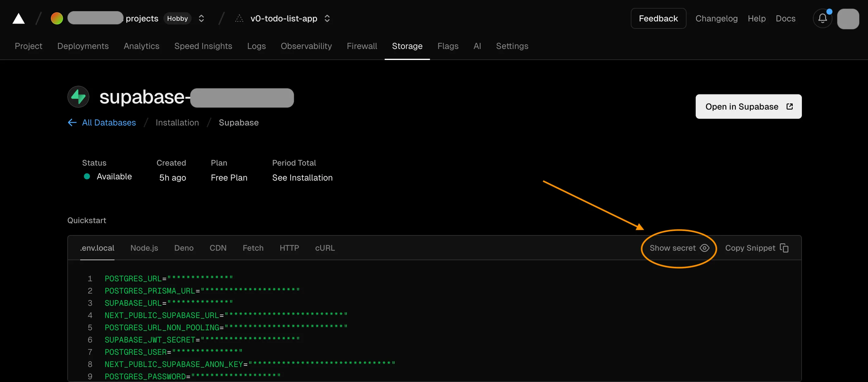Click the colorful team avatar circle
The width and height of the screenshot is (868, 382).
57,19
